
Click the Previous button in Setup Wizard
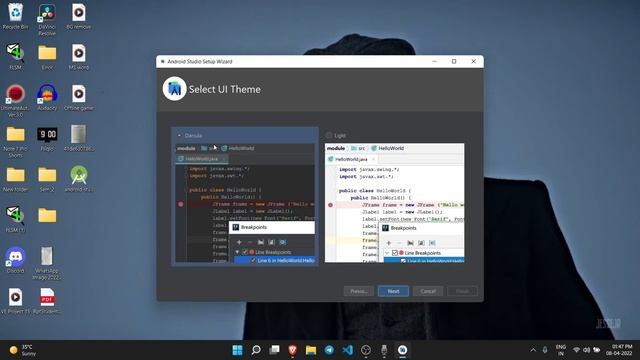pyautogui.click(x=359, y=291)
